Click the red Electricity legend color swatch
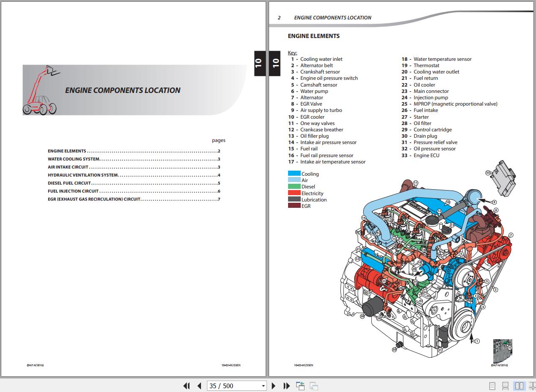Viewport: 536px width, 392px height. 294,193
